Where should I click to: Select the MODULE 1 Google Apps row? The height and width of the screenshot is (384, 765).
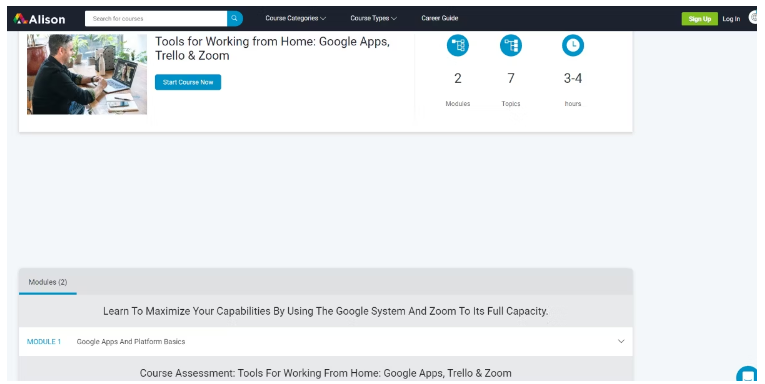325,342
